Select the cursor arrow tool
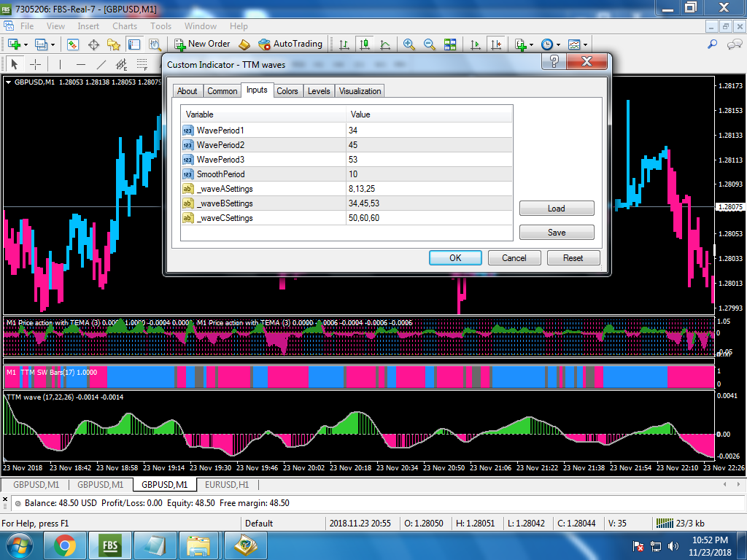The height and width of the screenshot is (560, 747). [x=15, y=64]
